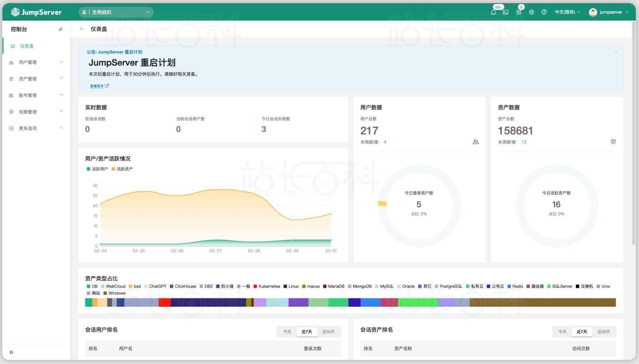Click the help question mark icon

tap(544, 13)
